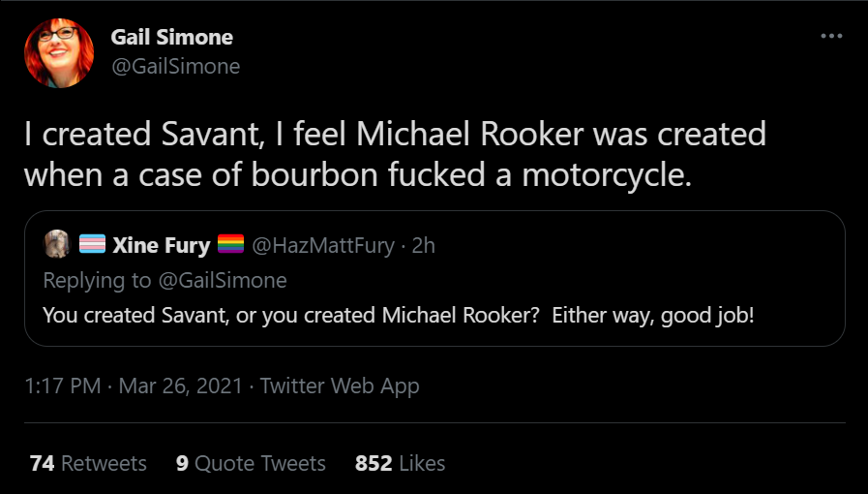Click the 2h timestamp on the quoted tweet
The width and height of the screenshot is (868, 494).
(424, 246)
